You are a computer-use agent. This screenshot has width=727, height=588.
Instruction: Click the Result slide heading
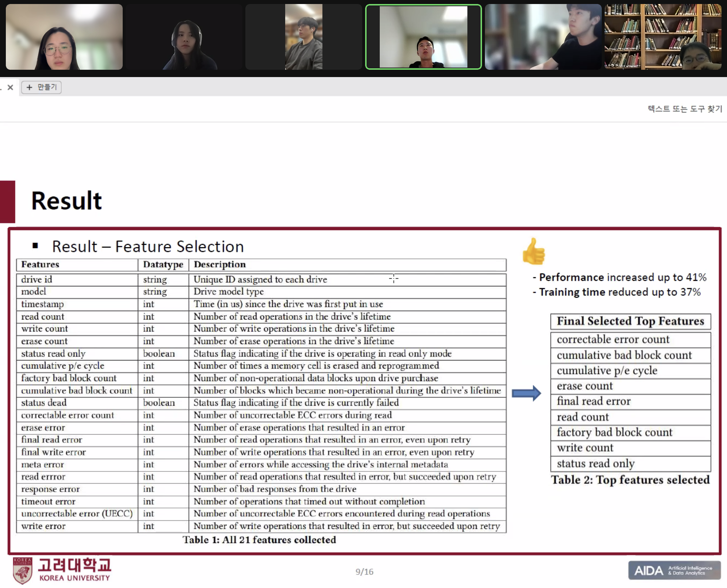(66, 201)
